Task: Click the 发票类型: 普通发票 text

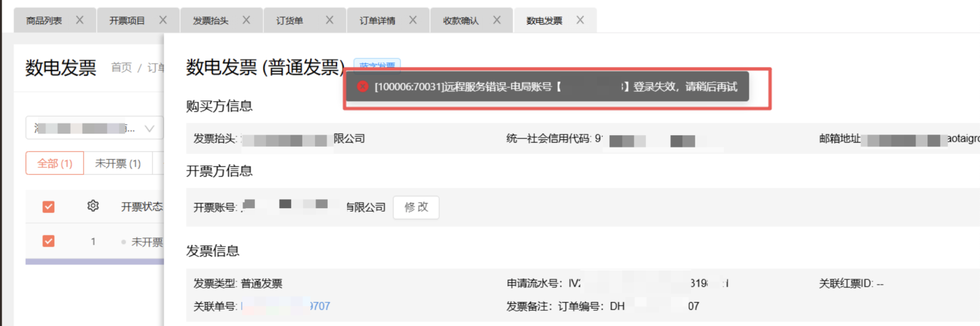Action: pyautogui.click(x=238, y=283)
